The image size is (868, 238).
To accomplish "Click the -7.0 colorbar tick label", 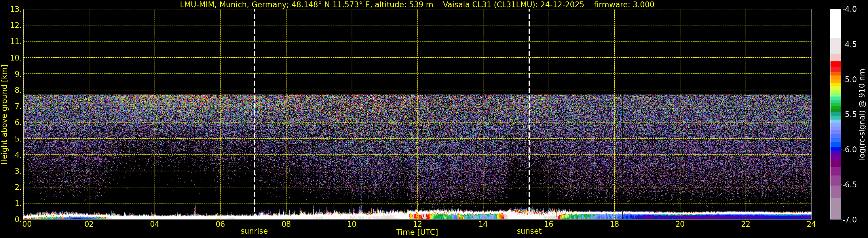I will [x=849, y=220].
